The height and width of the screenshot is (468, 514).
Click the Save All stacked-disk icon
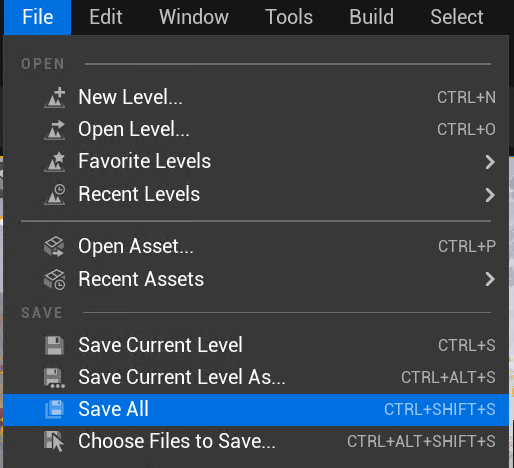click(54, 409)
